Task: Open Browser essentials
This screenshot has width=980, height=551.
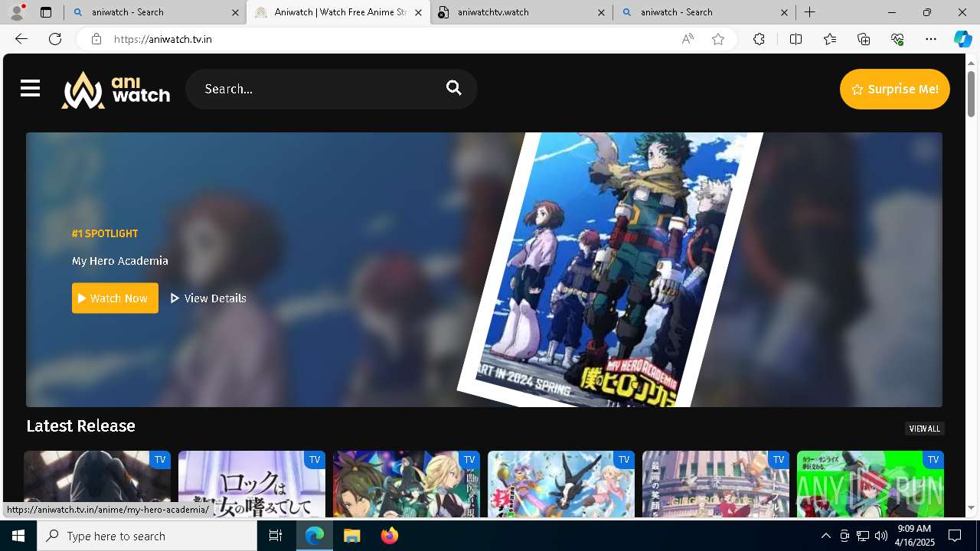Action: [897, 39]
